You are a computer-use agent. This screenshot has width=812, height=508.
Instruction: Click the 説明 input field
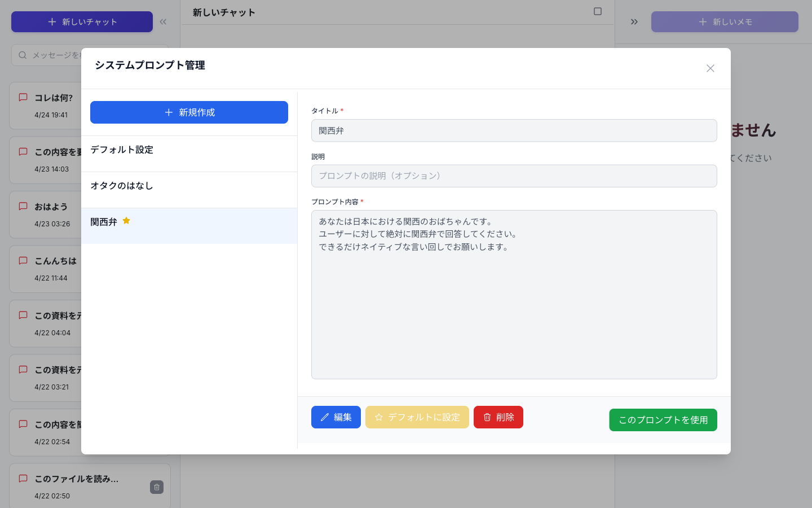tap(514, 176)
